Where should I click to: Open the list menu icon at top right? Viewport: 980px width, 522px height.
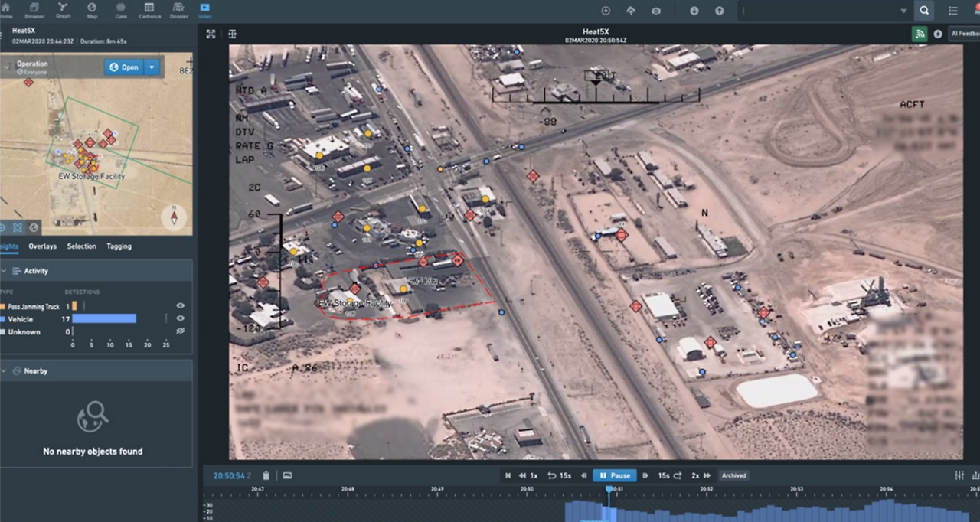point(953,11)
